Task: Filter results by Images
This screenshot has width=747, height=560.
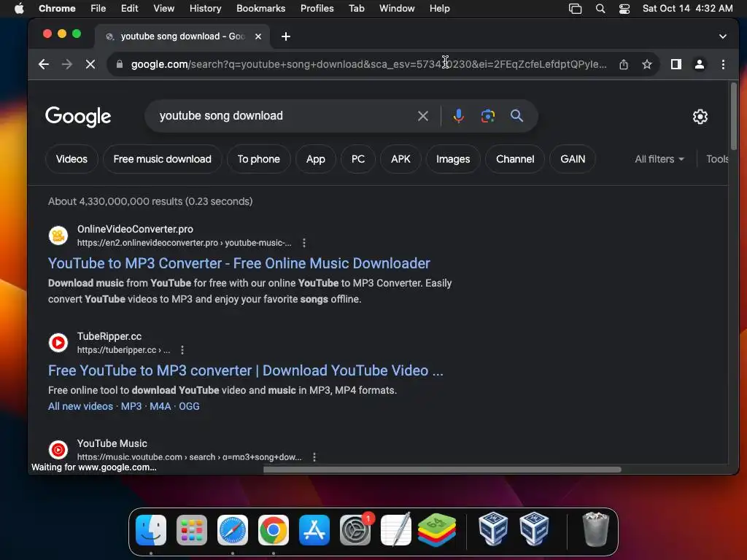Action: coord(453,159)
